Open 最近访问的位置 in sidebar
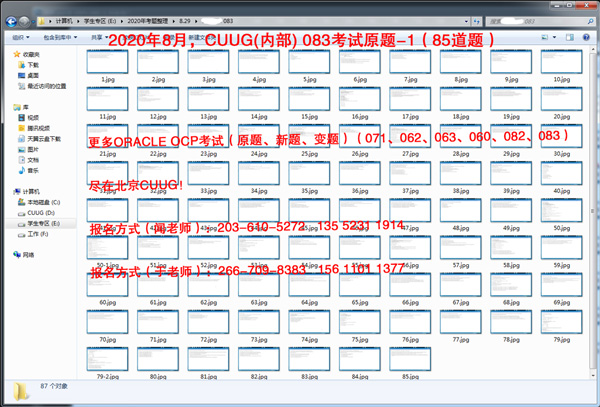The image size is (600, 407). (x=42, y=86)
